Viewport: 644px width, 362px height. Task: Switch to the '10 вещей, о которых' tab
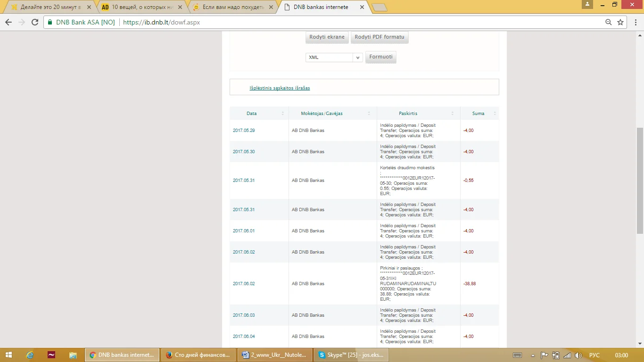[x=142, y=7]
